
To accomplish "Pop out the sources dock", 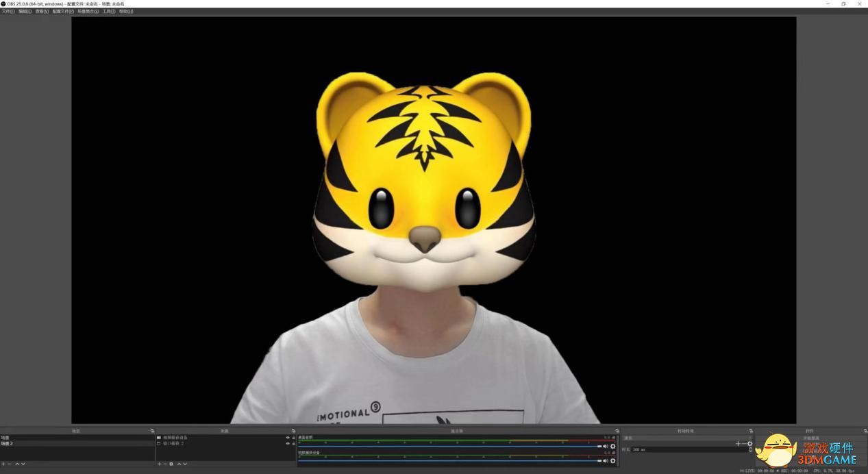I will tap(293, 431).
